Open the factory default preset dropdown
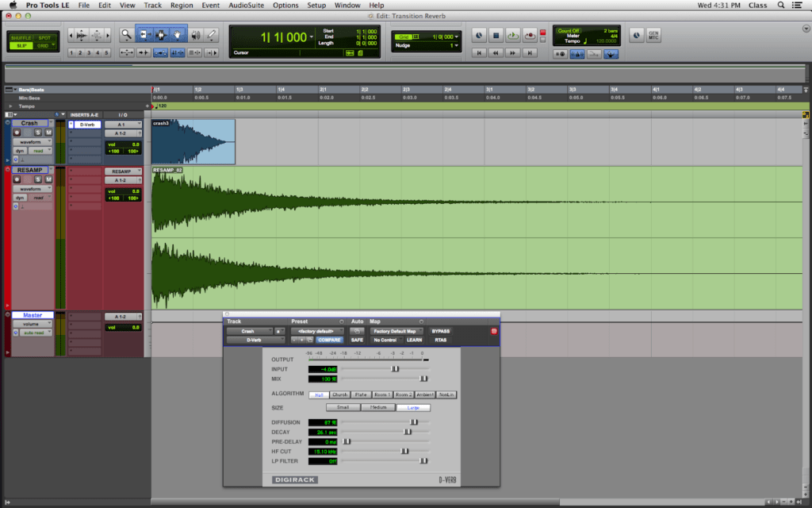Image resolution: width=812 pixels, height=508 pixels. (317, 331)
